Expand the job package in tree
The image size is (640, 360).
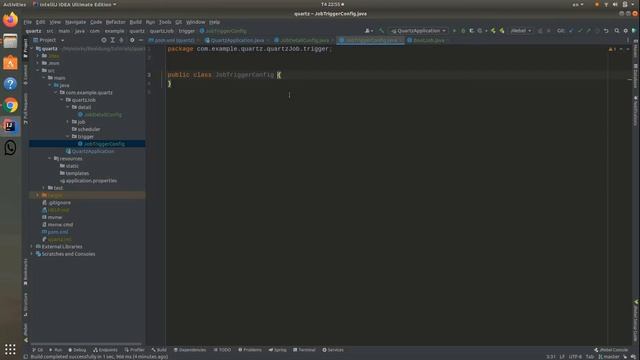coord(68,122)
